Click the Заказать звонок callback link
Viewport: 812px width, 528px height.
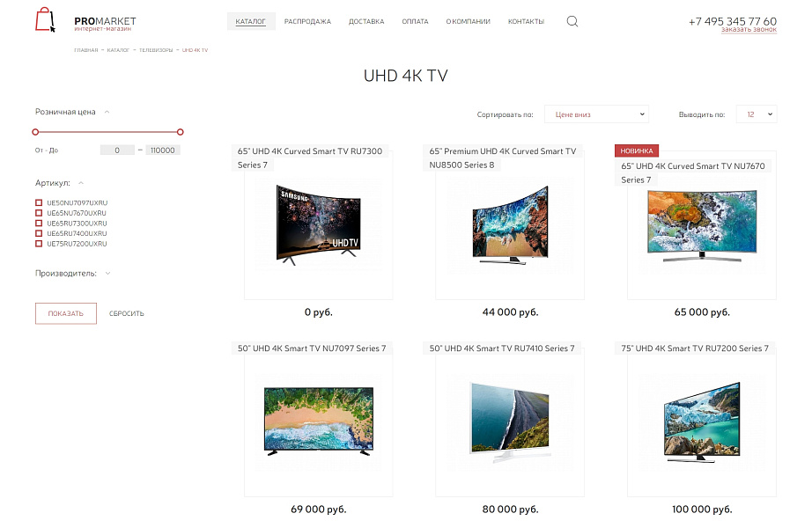click(749, 30)
